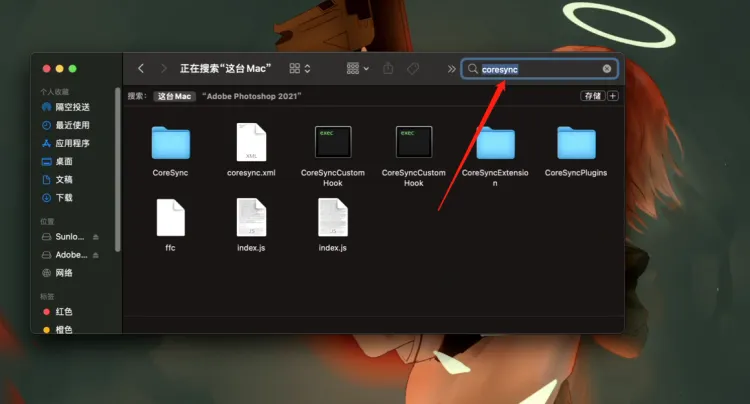Select the ffc file icon

pyautogui.click(x=170, y=218)
